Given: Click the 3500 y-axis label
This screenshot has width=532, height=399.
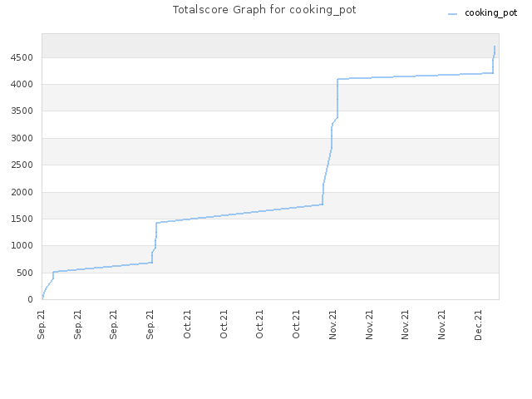Looking at the screenshot, I should click(x=22, y=111).
